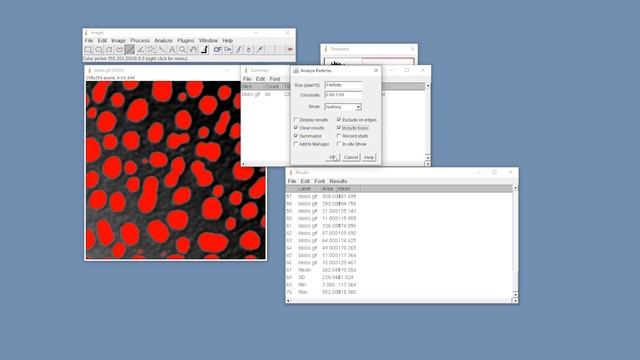
Task: Select the Magnifying glass tool
Action: point(182,50)
